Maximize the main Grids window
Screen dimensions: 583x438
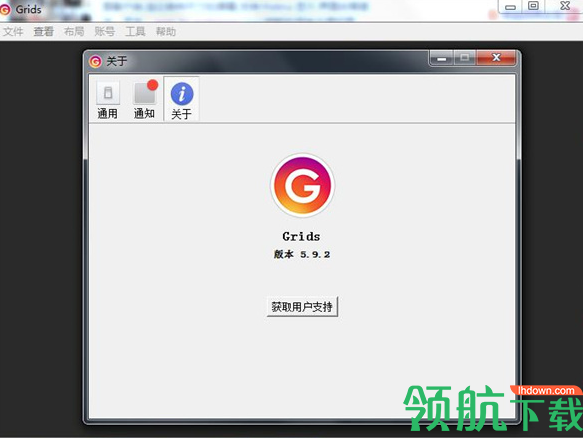[533, 6]
